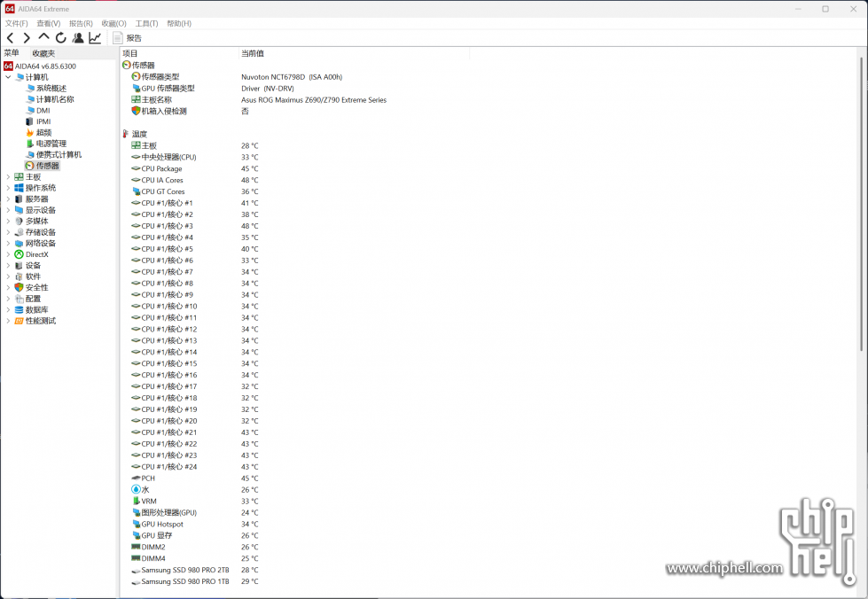Open the 收藏(O) menu
Viewport: 868px width, 599px height.
pos(114,23)
